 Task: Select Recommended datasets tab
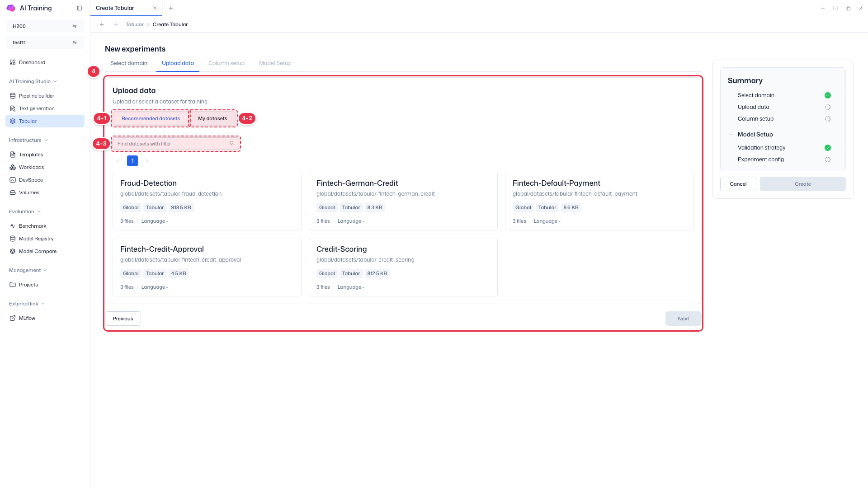click(151, 118)
